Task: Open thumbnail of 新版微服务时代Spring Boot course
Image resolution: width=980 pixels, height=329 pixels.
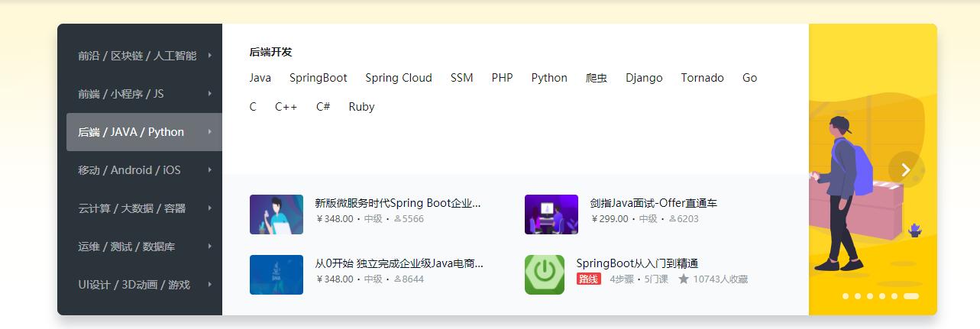Action: click(x=277, y=214)
